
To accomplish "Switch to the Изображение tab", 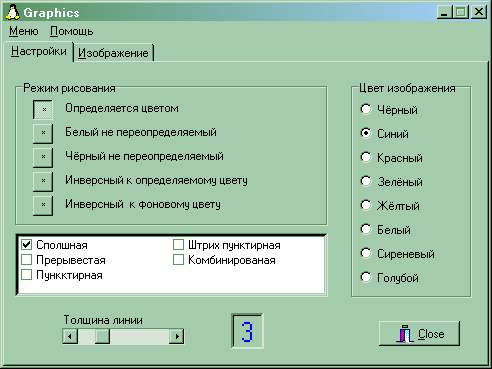I will (114, 53).
